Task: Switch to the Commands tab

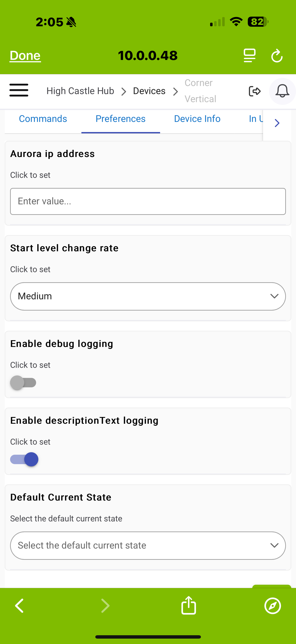Action: [43, 119]
